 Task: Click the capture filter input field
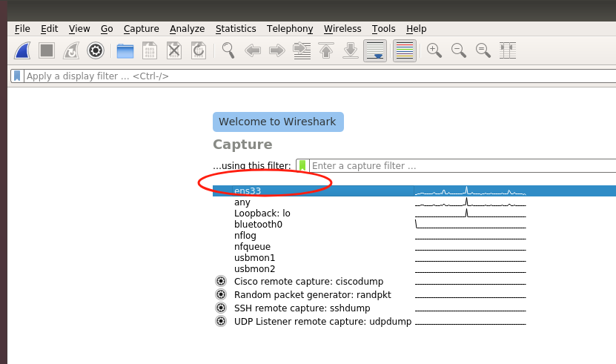pos(463,165)
